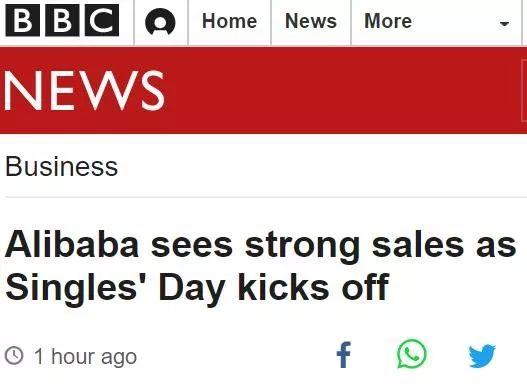Image resolution: width=527 pixels, height=389 pixels.
Task: Open the Business section link
Action: click(x=62, y=167)
